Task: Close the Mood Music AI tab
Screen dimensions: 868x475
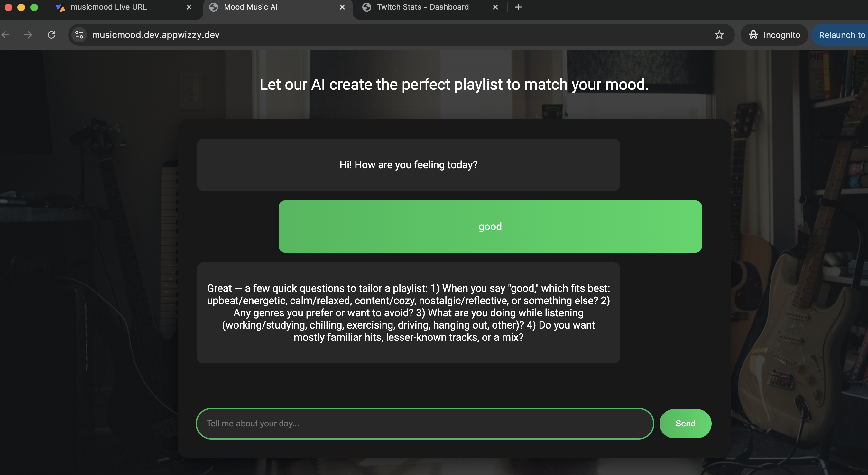Action: click(342, 7)
